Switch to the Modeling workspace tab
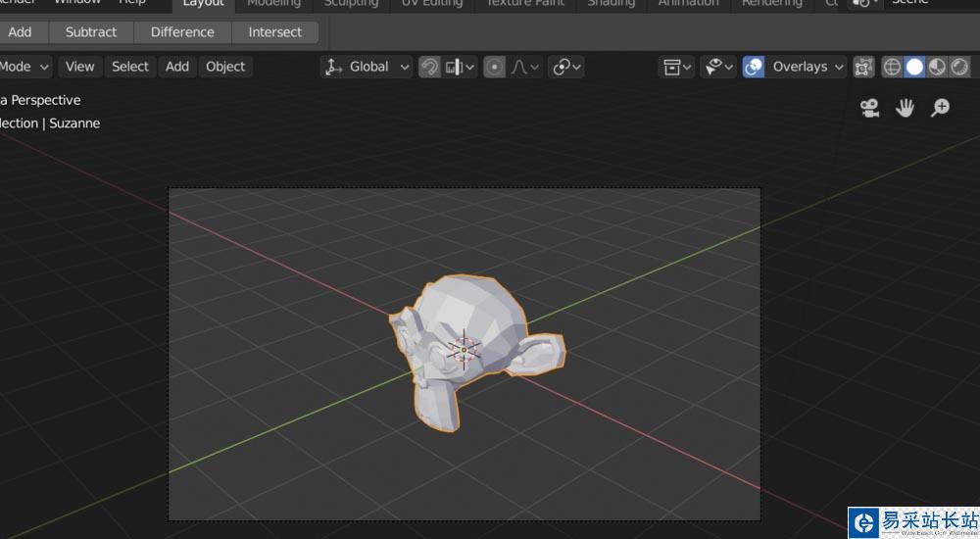 (273, 4)
